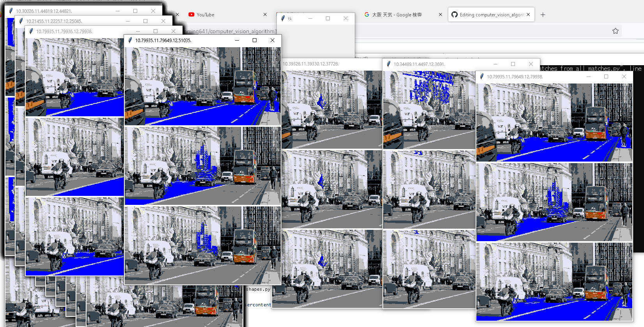The image size is (644, 327).
Task: Click the GitHub favicon on the Editing tab
Action: click(455, 14)
